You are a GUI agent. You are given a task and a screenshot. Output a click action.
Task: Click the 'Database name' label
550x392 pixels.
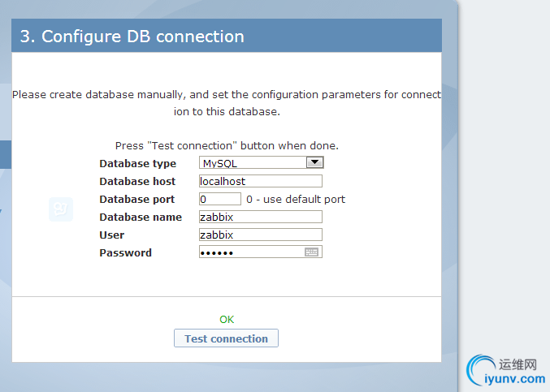coord(138,217)
